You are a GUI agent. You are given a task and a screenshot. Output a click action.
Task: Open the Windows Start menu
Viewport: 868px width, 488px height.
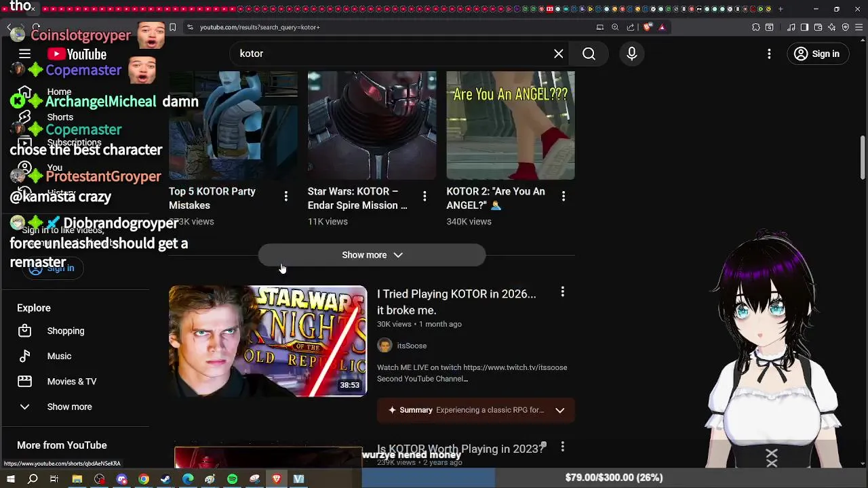coord(10,479)
